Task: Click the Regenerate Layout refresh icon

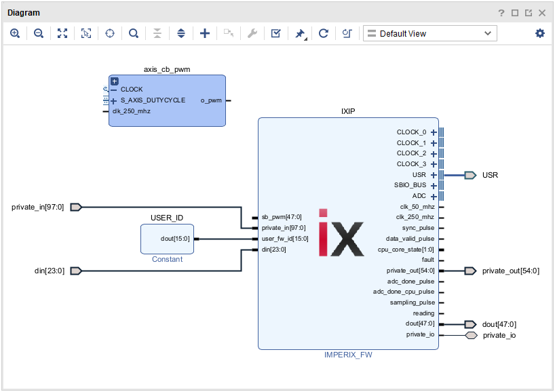Action: [x=324, y=33]
